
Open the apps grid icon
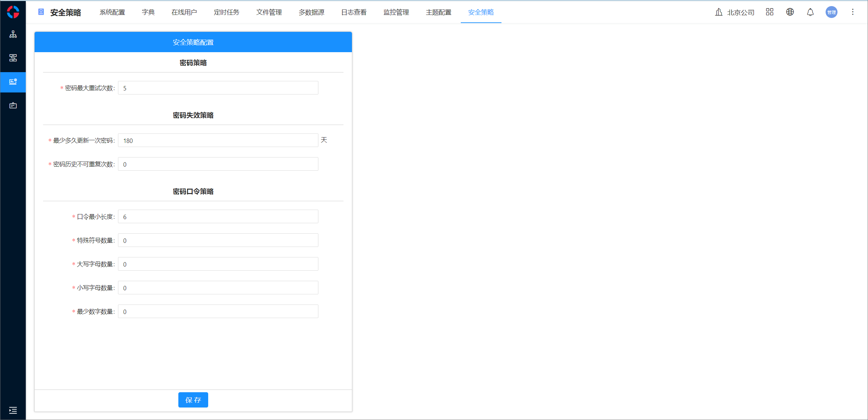point(769,12)
